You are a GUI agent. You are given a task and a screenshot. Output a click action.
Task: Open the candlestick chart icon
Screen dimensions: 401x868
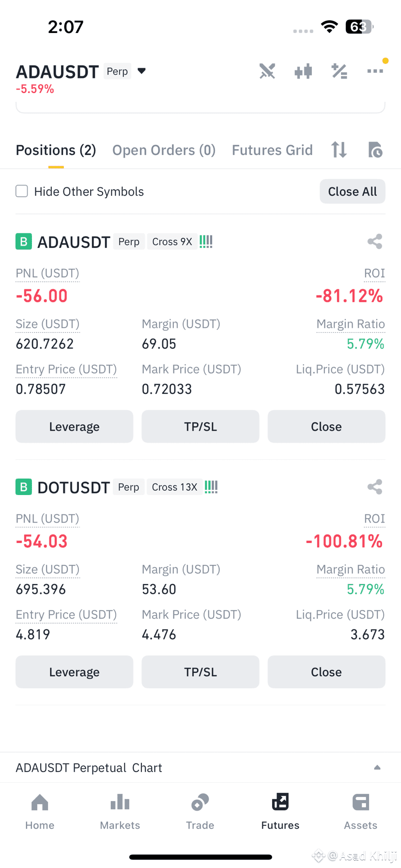click(303, 72)
